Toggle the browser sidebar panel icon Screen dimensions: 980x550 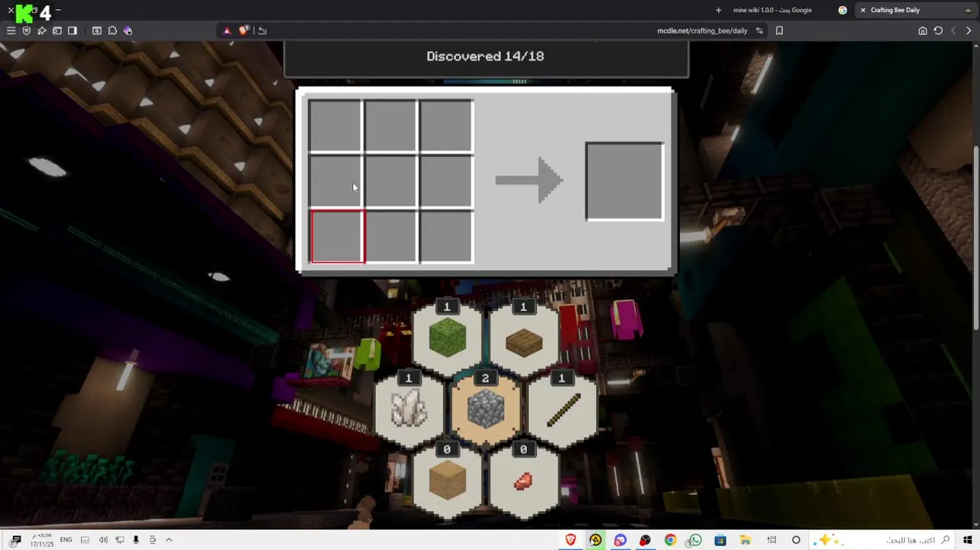[x=73, y=31]
